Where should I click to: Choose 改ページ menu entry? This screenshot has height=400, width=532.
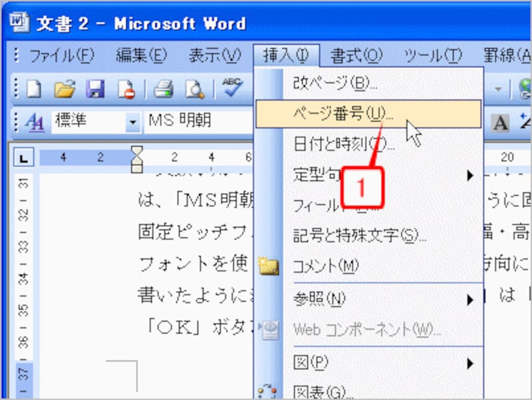click(335, 84)
